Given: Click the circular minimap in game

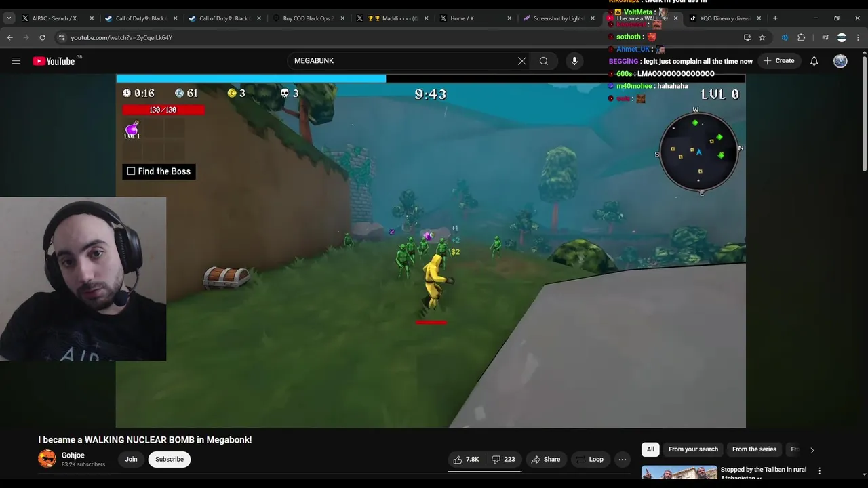Looking at the screenshot, I should pos(698,152).
